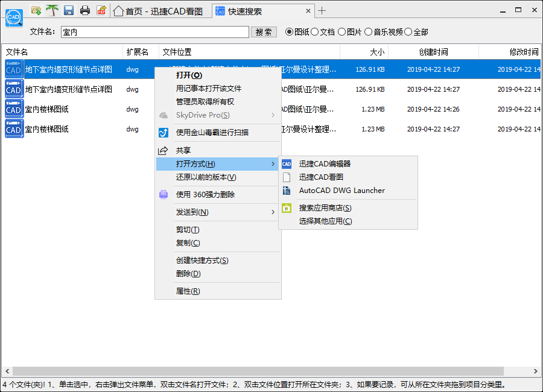Click the 搜索 button
Screen dimensions: 543x392
264,32
